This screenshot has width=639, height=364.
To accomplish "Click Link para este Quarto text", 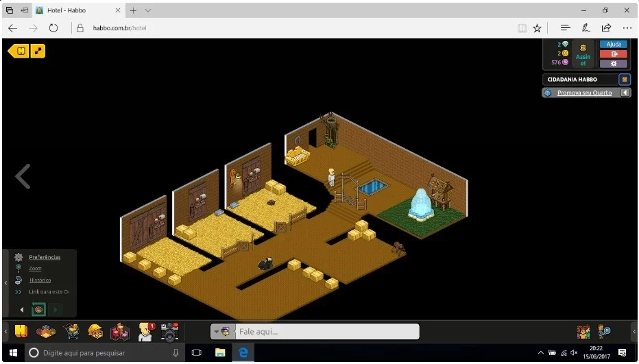I will coord(49,292).
